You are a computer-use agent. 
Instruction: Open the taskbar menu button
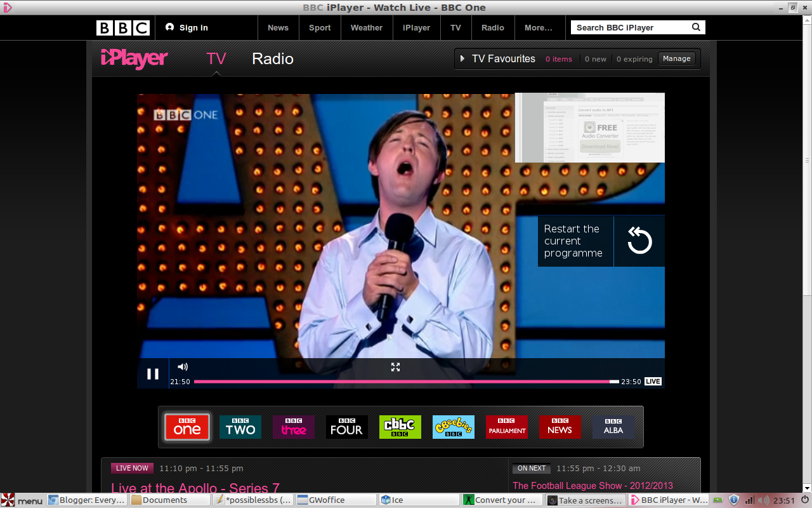click(x=22, y=500)
